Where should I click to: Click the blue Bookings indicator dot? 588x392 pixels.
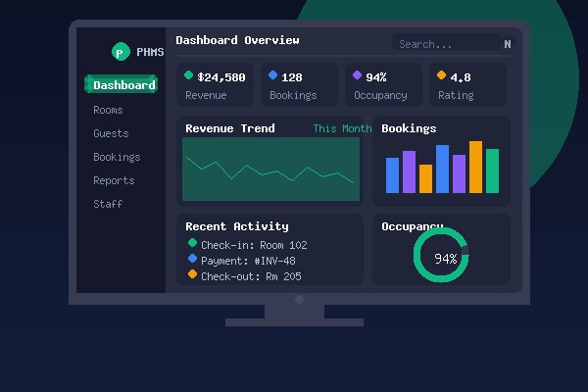(x=273, y=75)
